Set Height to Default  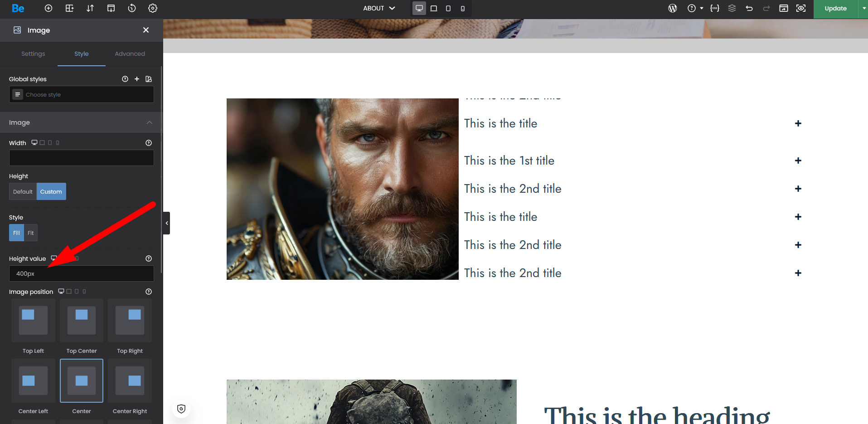(23, 192)
